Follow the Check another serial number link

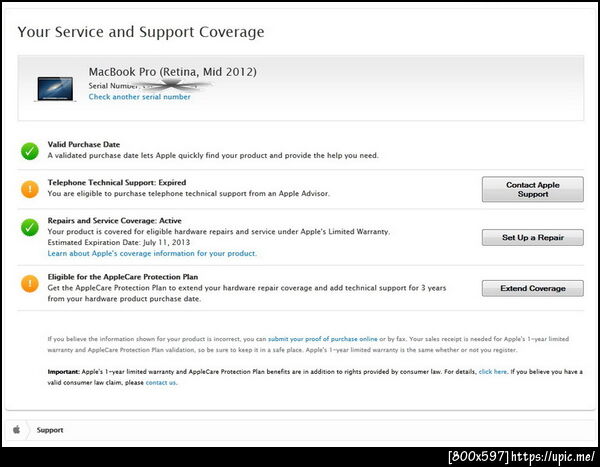[139, 97]
